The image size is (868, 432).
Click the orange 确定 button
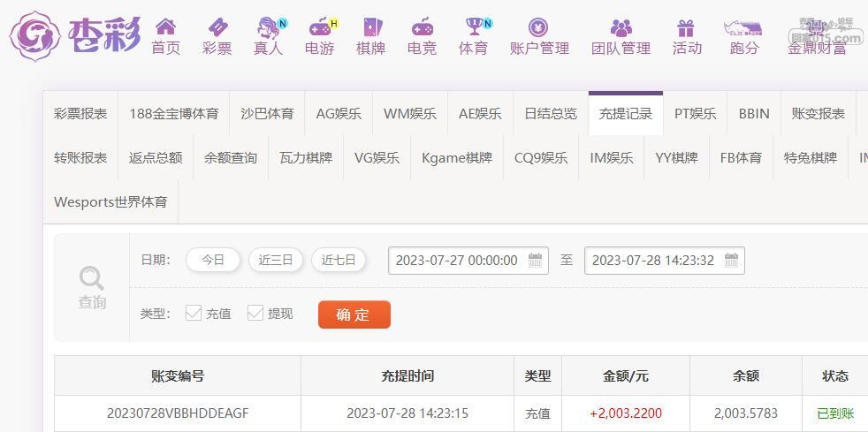(354, 315)
